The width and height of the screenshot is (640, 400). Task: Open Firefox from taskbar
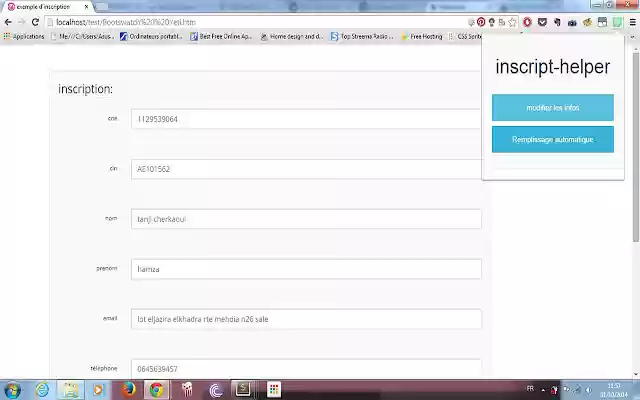click(128, 390)
